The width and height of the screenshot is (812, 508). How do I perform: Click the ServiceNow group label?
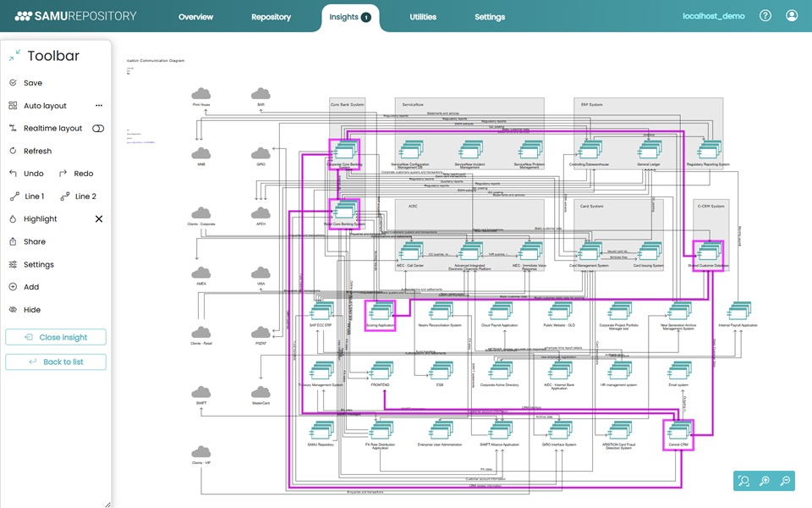pos(413,105)
